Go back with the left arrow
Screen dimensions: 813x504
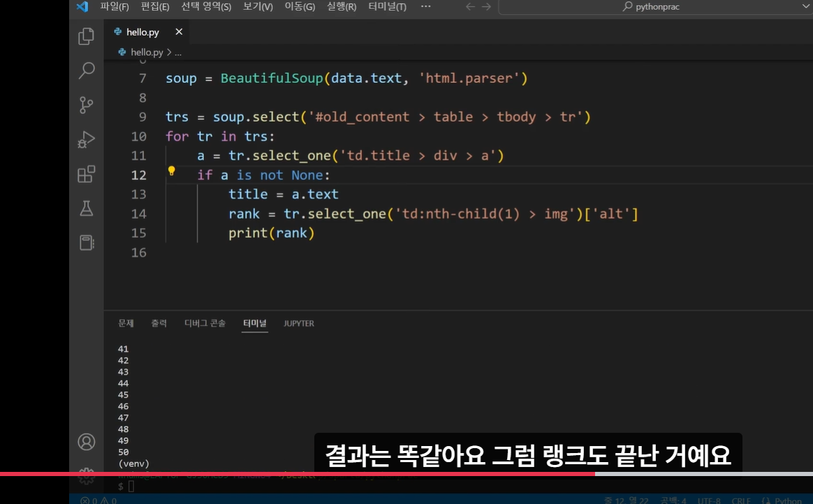tap(470, 7)
